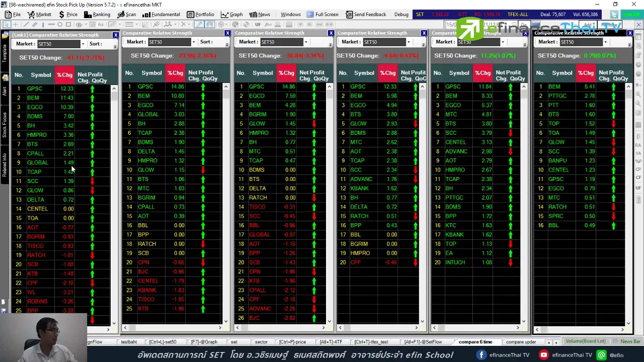
Task: Expand Market dropdown in fourth panel
Action: 408,42
